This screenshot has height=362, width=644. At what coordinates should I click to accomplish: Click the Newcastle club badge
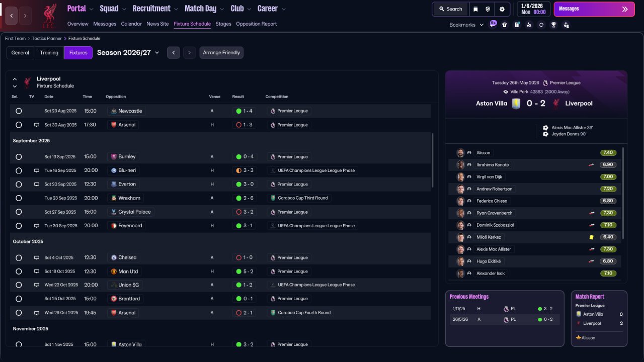[114, 111]
